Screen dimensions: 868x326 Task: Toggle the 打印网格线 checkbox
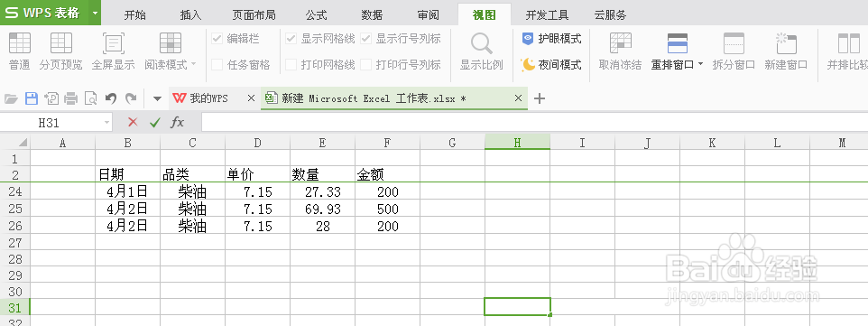pyautogui.click(x=291, y=65)
